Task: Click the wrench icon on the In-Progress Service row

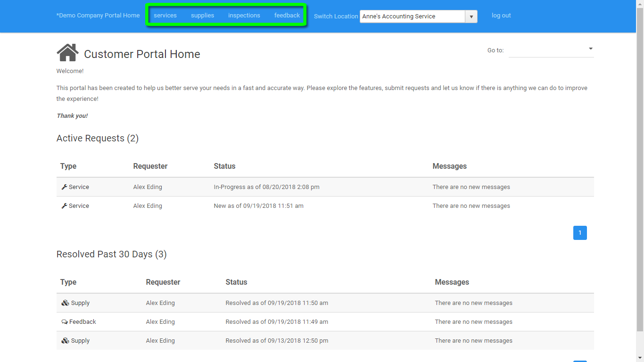Action: (x=64, y=187)
